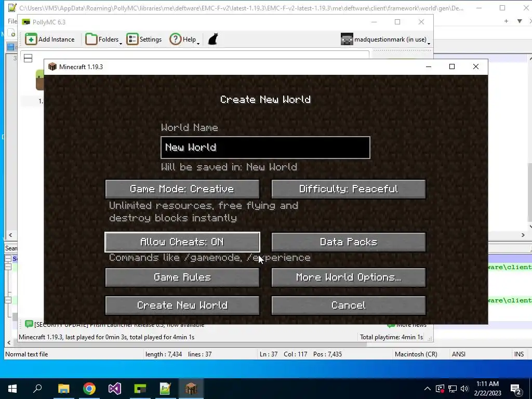Open the madquestionmark account dropdown
Screen dimensions: 532x399
[385, 39]
